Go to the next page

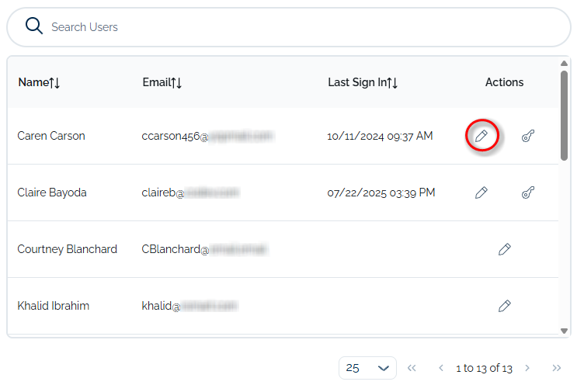527,368
